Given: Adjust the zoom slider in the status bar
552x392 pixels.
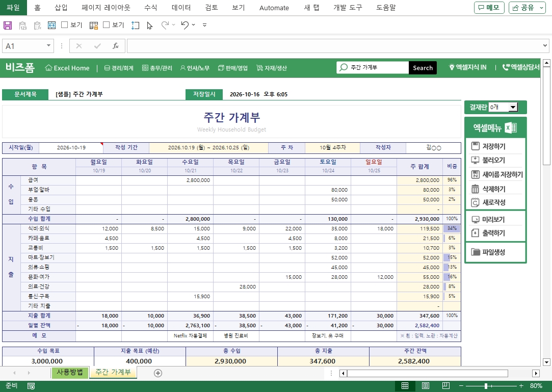Looking at the screenshot, I should [486, 386].
